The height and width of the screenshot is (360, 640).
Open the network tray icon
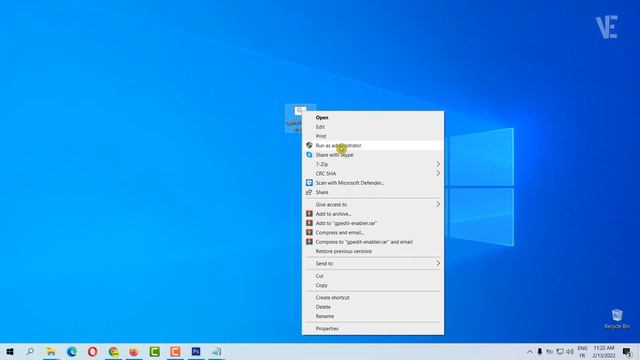pos(560,351)
